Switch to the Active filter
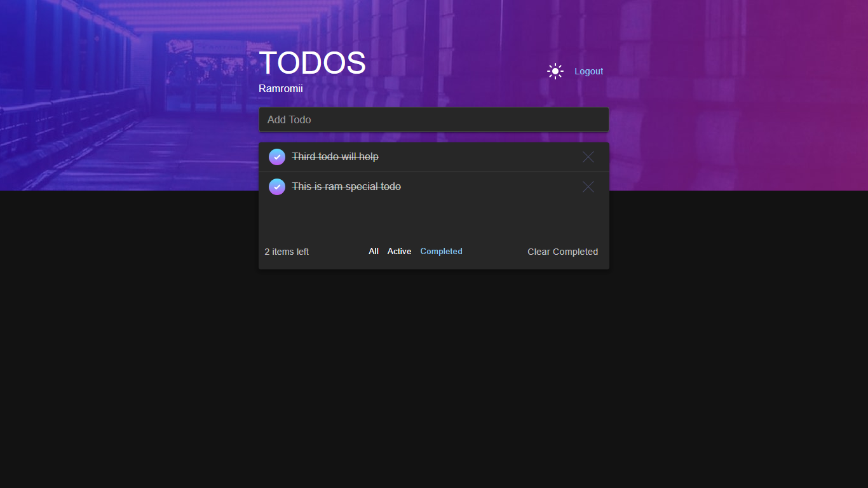Image resolution: width=868 pixels, height=488 pixels. click(400, 252)
